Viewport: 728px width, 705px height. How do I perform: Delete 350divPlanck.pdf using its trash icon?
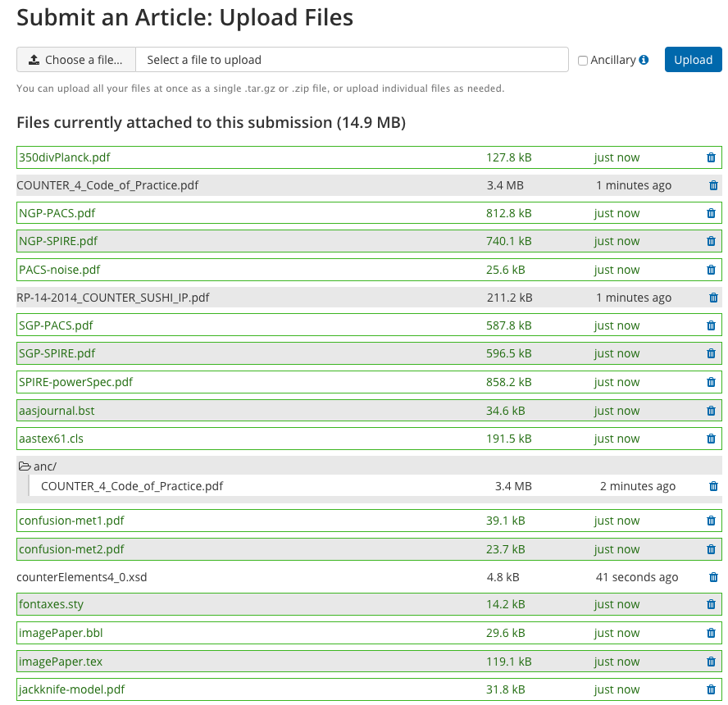pyautogui.click(x=711, y=157)
